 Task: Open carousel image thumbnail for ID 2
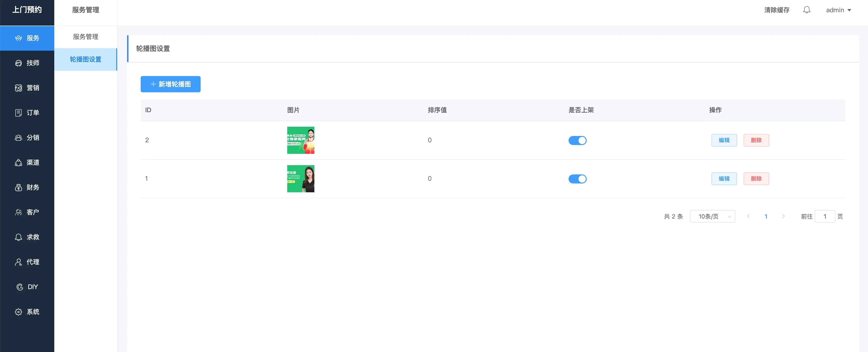point(301,140)
